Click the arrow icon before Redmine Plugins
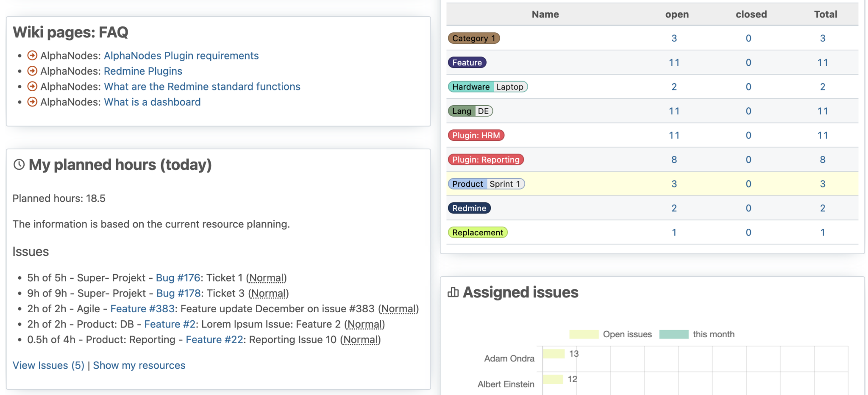Image resolution: width=868 pixels, height=395 pixels. (32, 71)
